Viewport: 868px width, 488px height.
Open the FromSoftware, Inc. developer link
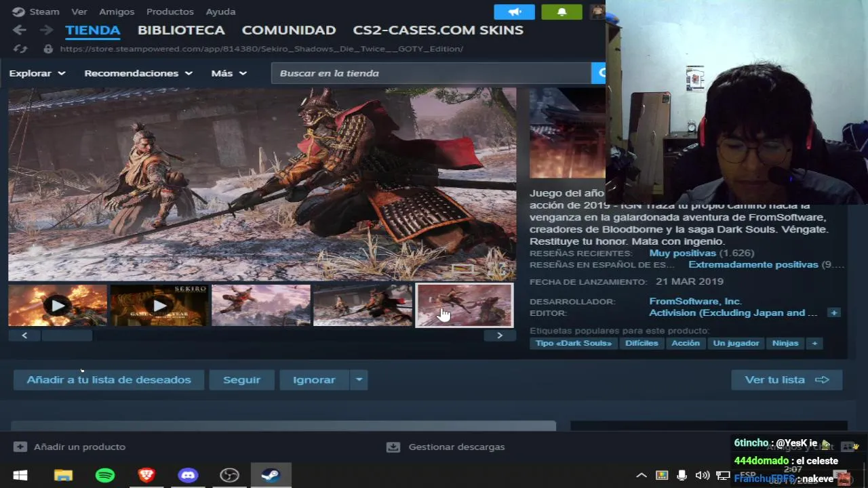695,301
